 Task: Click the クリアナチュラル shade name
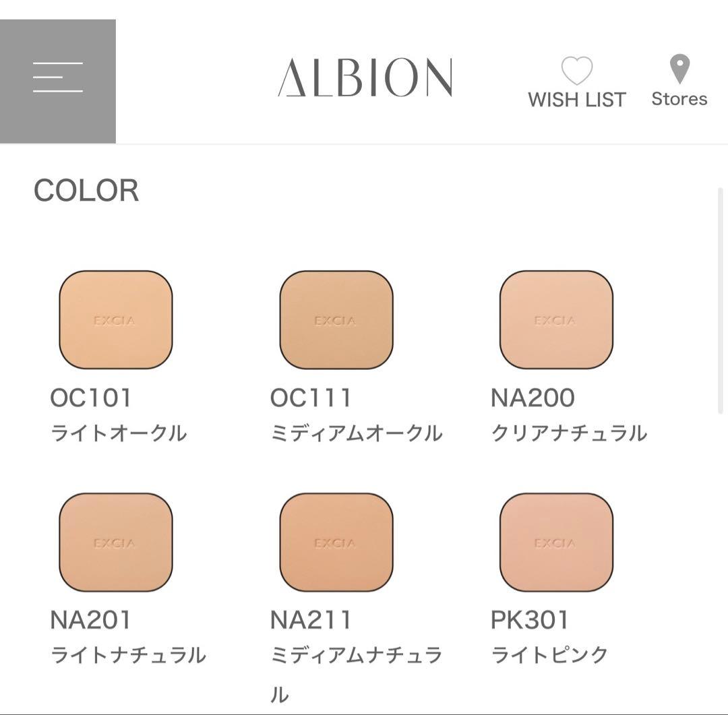[569, 433]
